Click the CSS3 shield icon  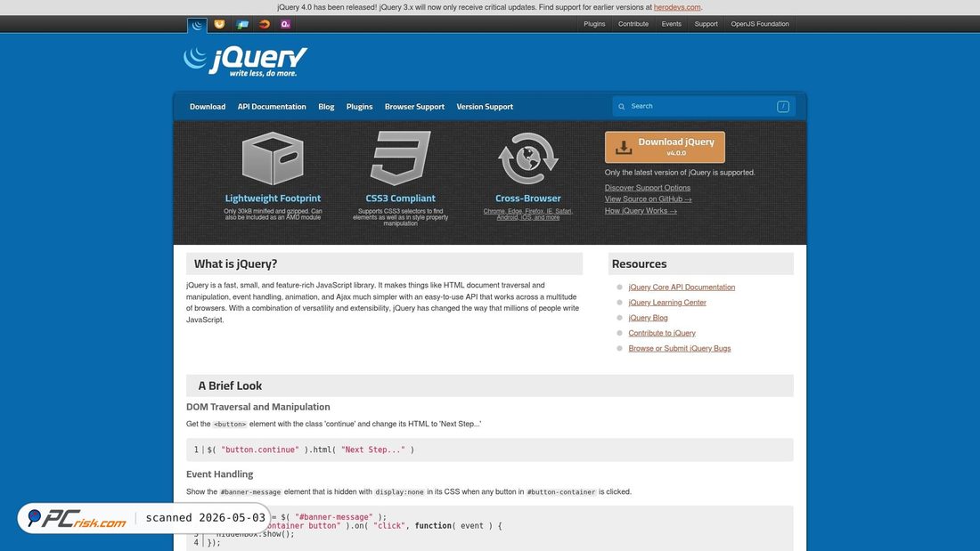coord(401,158)
